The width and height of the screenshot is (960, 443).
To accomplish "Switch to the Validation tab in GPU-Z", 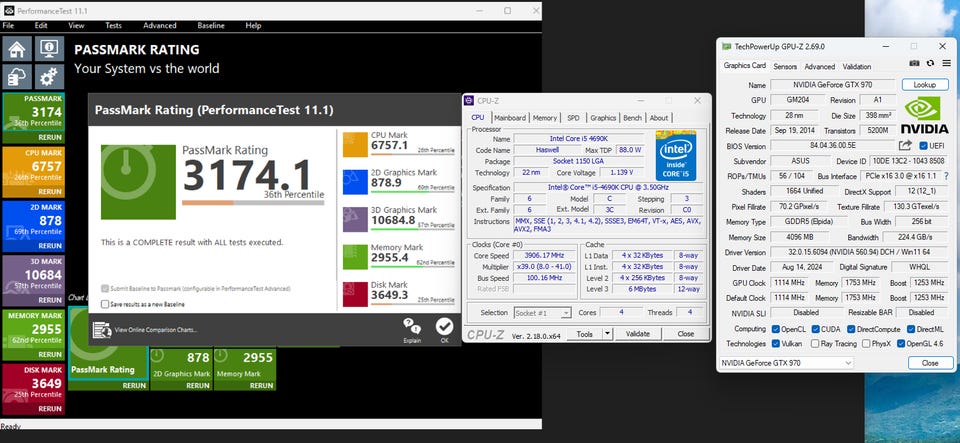I will (857, 66).
